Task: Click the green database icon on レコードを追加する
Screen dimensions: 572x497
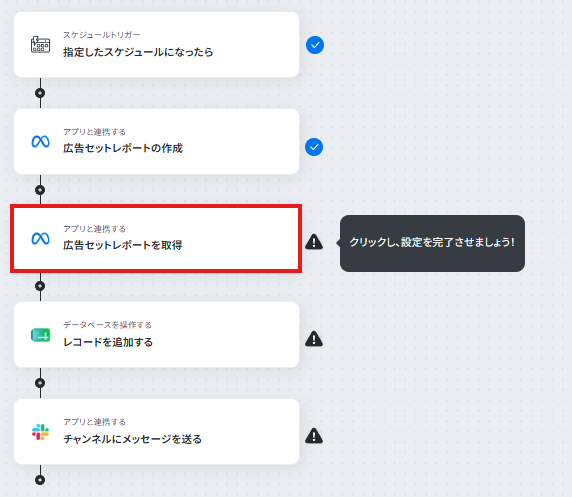Action: point(40,335)
